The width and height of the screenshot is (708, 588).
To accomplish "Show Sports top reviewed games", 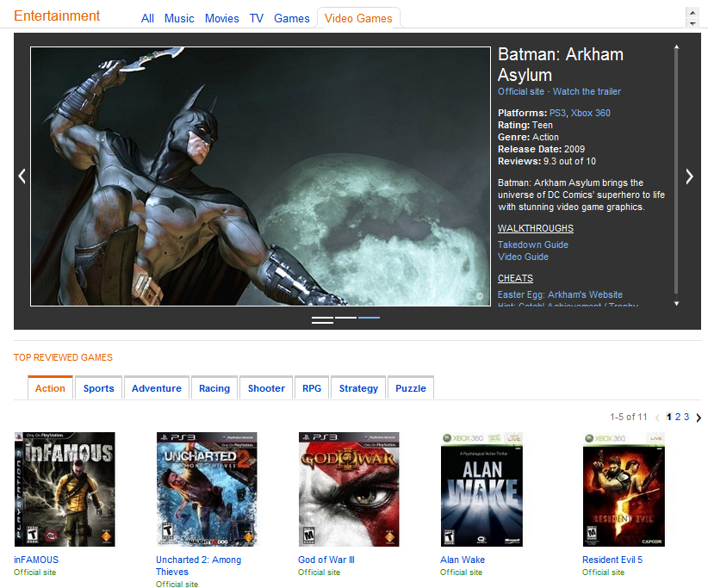I will click(x=99, y=388).
